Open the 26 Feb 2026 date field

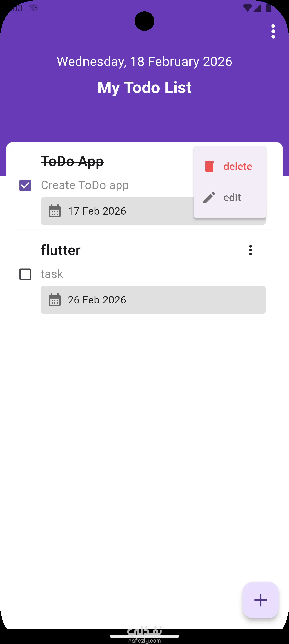pos(153,300)
